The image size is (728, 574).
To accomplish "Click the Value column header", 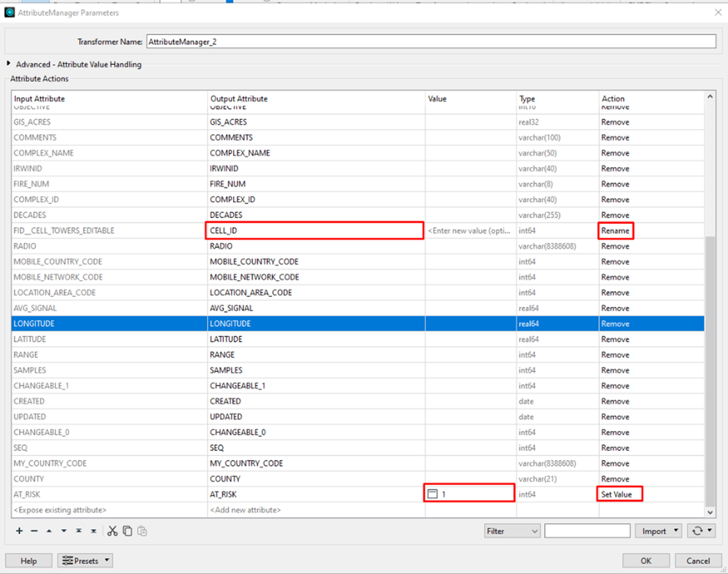I will 470,98.
